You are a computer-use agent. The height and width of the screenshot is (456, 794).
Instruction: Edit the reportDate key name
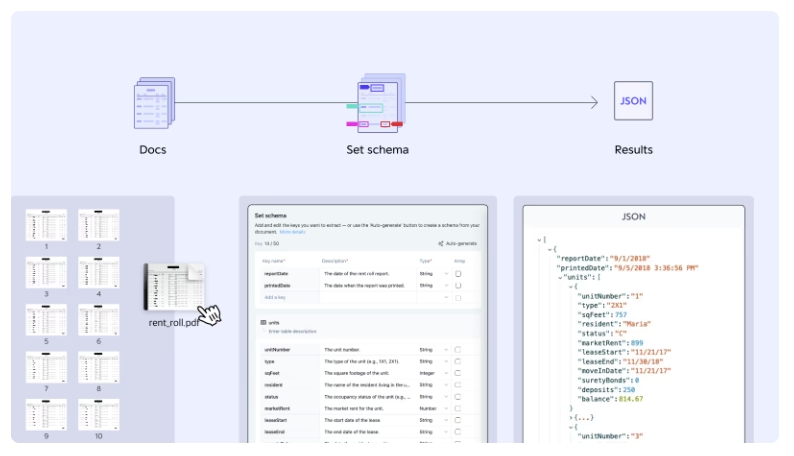(276, 274)
